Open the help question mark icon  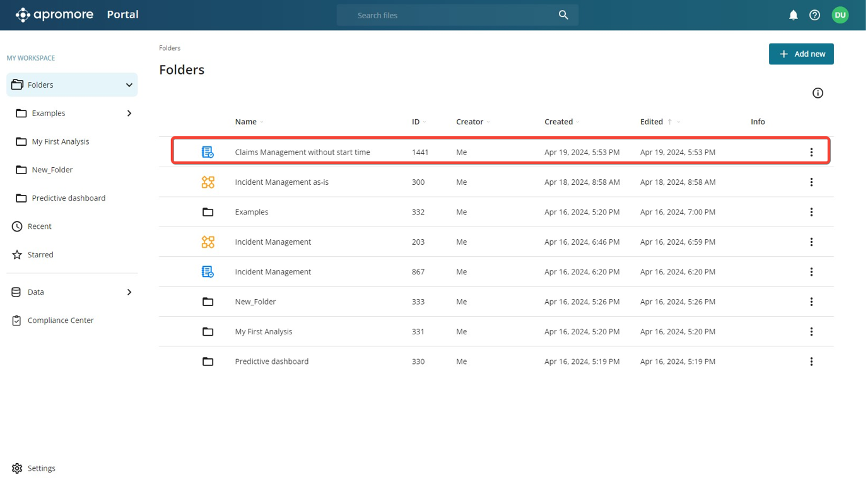[x=814, y=15]
